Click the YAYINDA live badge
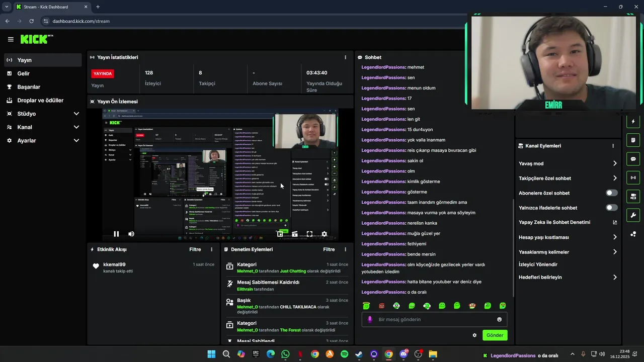 point(103,73)
